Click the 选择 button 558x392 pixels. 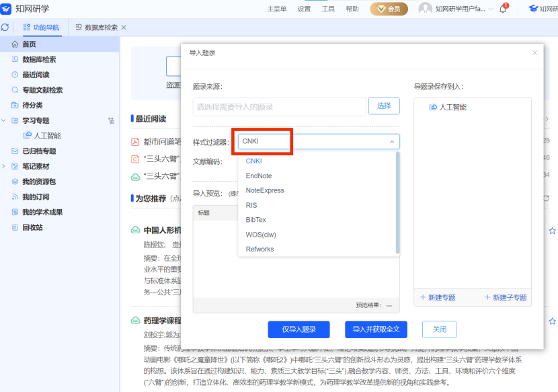tap(383, 106)
